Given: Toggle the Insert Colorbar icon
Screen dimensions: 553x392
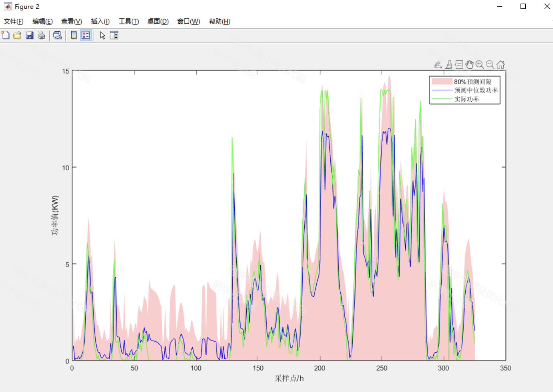Looking at the screenshot, I should (x=74, y=35).
